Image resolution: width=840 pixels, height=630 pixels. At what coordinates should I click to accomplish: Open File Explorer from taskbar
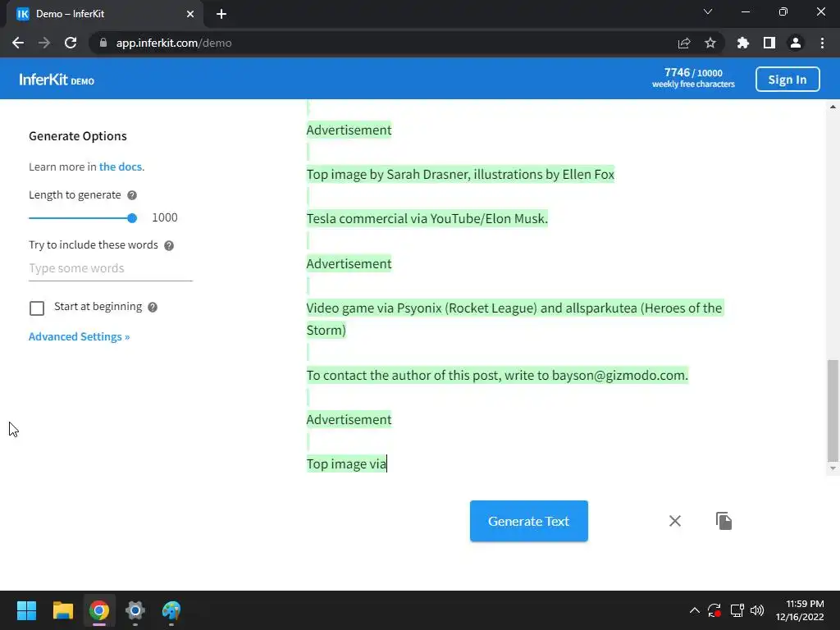(62, 610)
